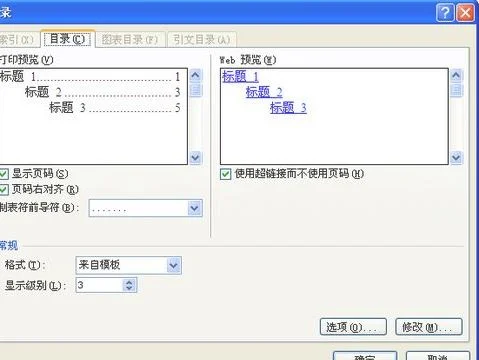Click print preview scrollbar thumb
Screen dimensions: 479x360
point(196,90)
